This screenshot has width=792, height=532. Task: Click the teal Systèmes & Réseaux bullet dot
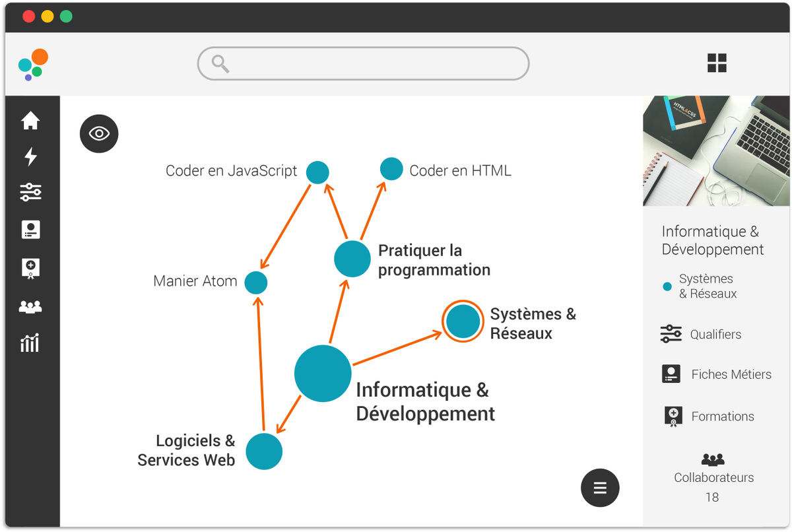pos(667,286)
